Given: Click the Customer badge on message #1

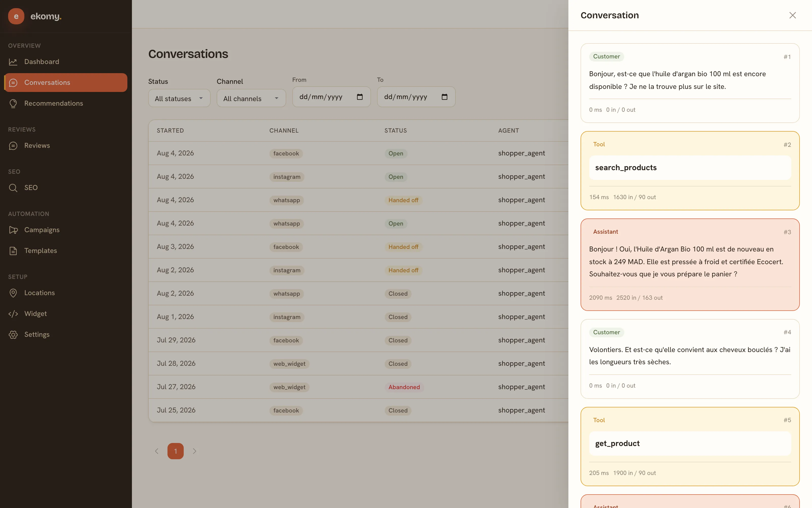Looking at the screenshot, I should [606, 56].
